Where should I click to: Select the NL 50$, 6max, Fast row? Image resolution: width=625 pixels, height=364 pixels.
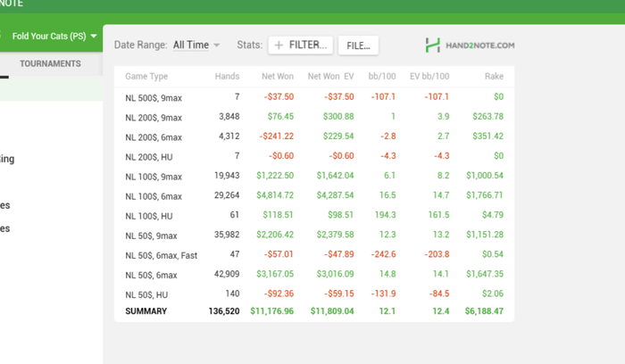pos(314,255)
